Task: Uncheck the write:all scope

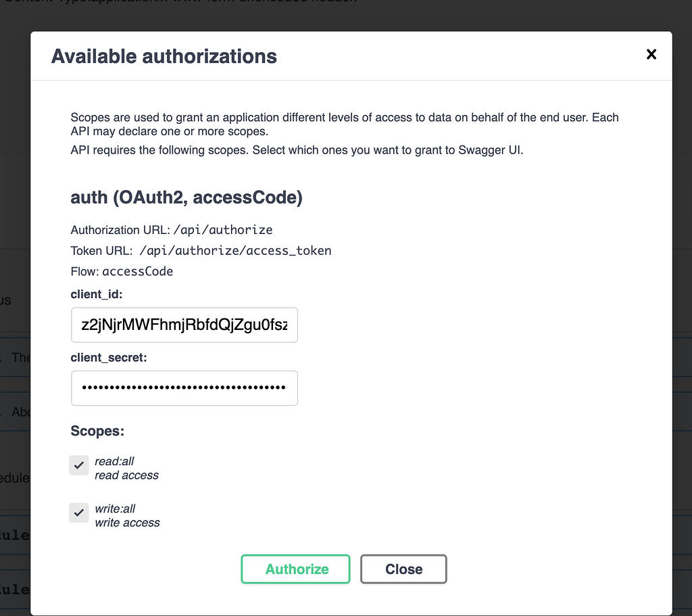Action: tap(78, 513)
